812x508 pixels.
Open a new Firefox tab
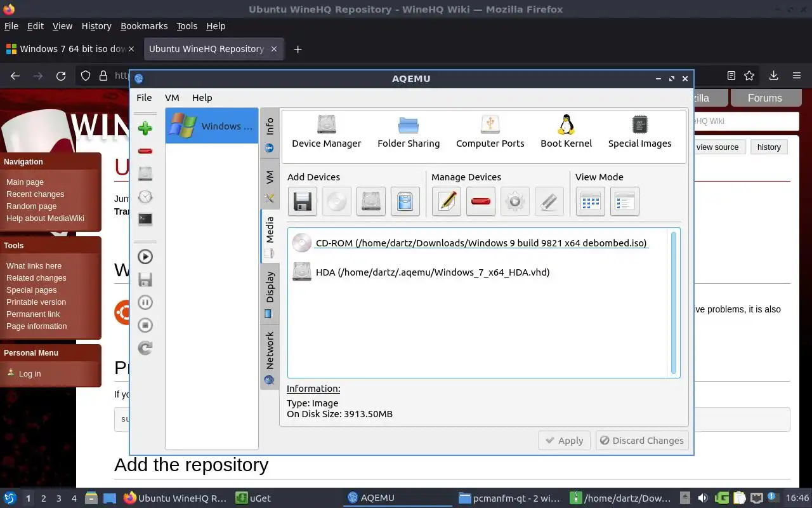[x=298, y=49]
